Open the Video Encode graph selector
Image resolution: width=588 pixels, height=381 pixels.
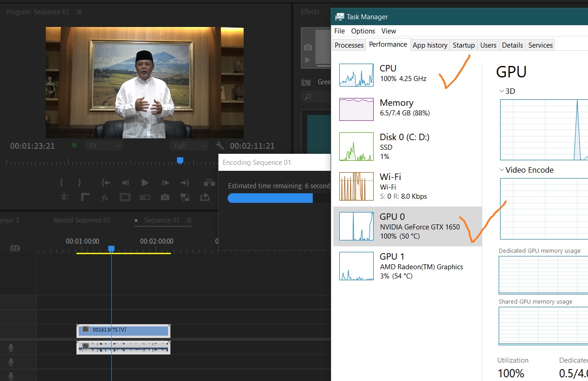(527, 170)
